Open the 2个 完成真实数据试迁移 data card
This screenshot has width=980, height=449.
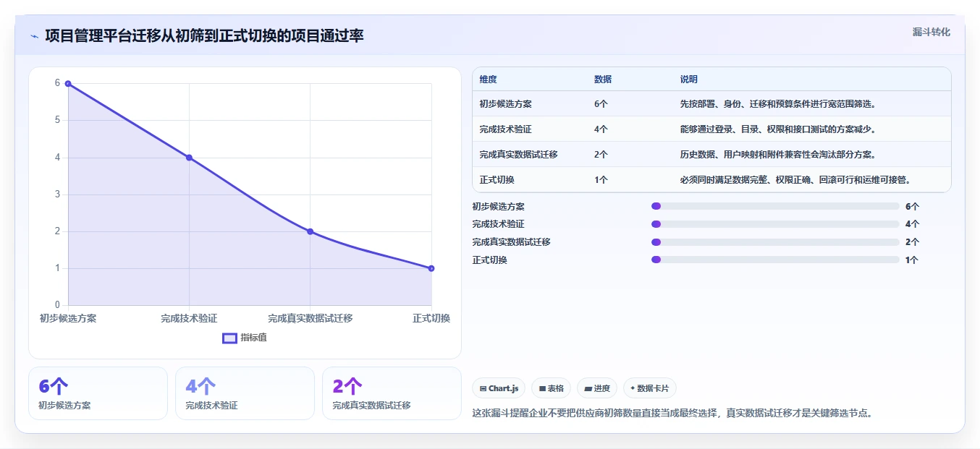[x=392, y=393]
